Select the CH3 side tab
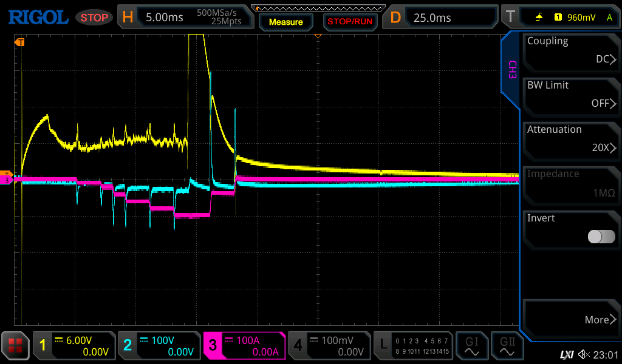This screenshot has width=622, height=364. (x=511, y=70)
